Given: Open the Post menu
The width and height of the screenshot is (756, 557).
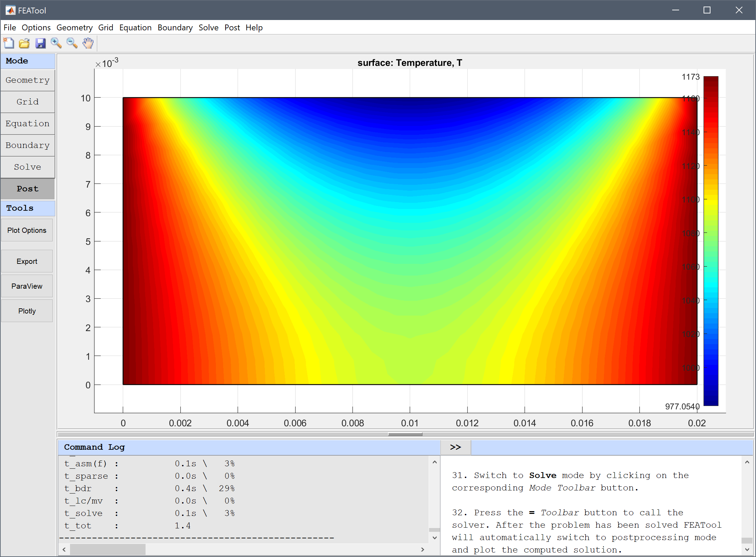Looking at the screenshot, I should click(x=232, y=28).
